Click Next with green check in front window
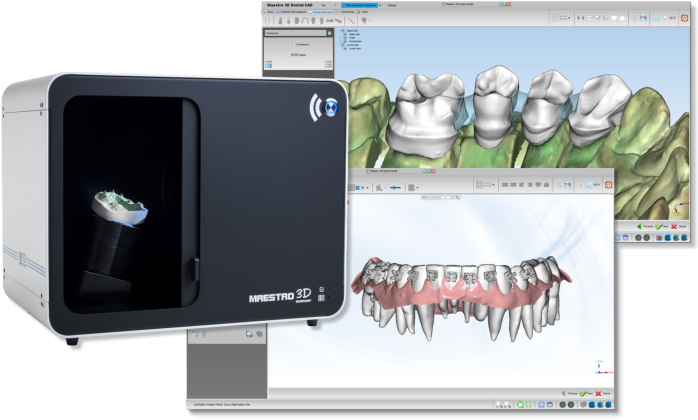The image size is (698, 420). click(586, 393)
